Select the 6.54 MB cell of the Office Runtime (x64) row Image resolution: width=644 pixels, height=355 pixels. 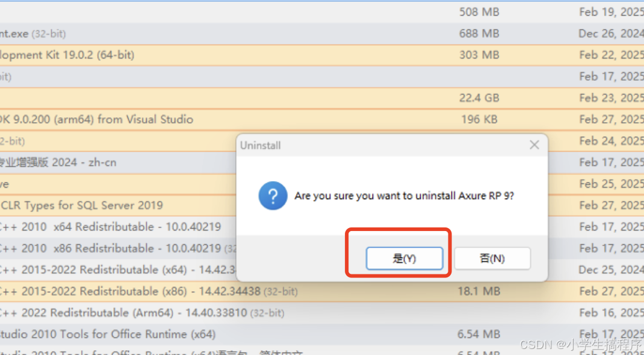pos(479,335)
